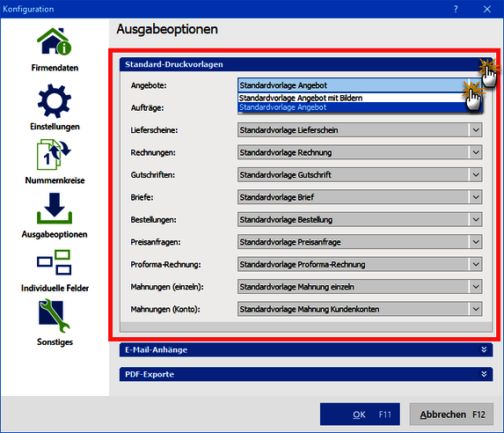Click the 'Mahnungen (Konto):' field label
The image size is (504, 433).
[165, 309]
